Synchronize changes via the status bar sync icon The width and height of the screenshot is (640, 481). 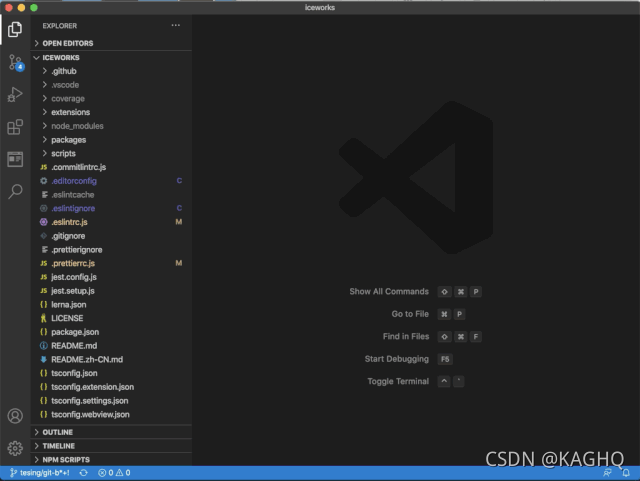coord(84,473)
